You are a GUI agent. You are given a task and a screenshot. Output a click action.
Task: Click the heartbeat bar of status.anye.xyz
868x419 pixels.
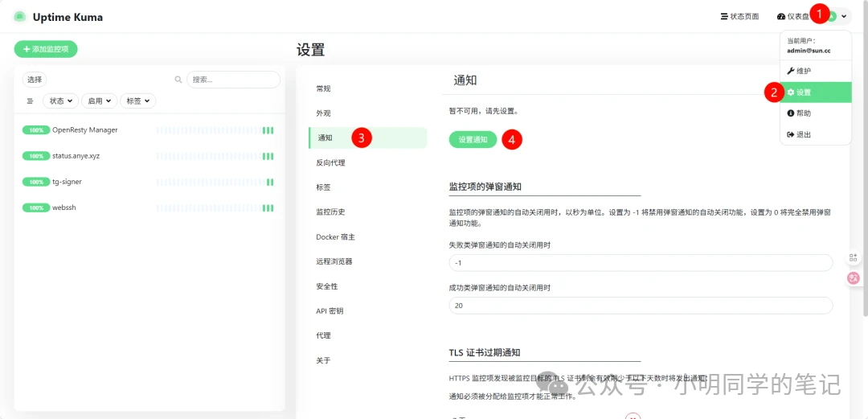(x=215, y=156)
